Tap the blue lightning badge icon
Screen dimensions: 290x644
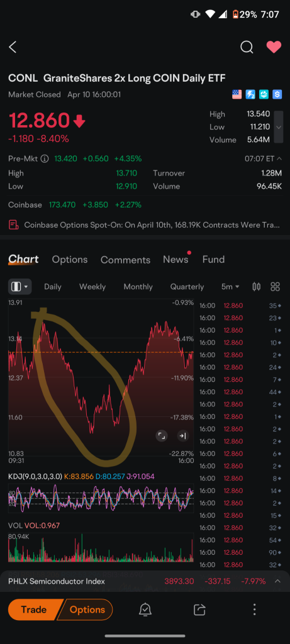pos(250,94)
